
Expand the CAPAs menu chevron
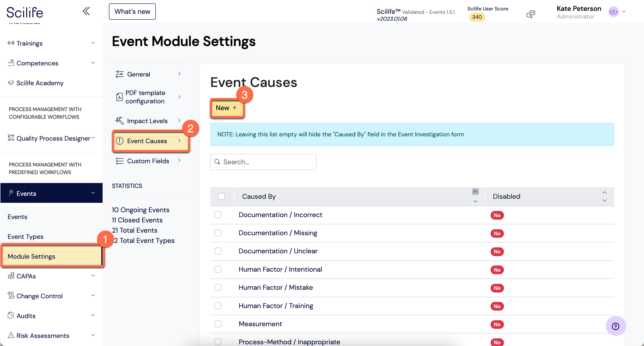tap(93, 275)
